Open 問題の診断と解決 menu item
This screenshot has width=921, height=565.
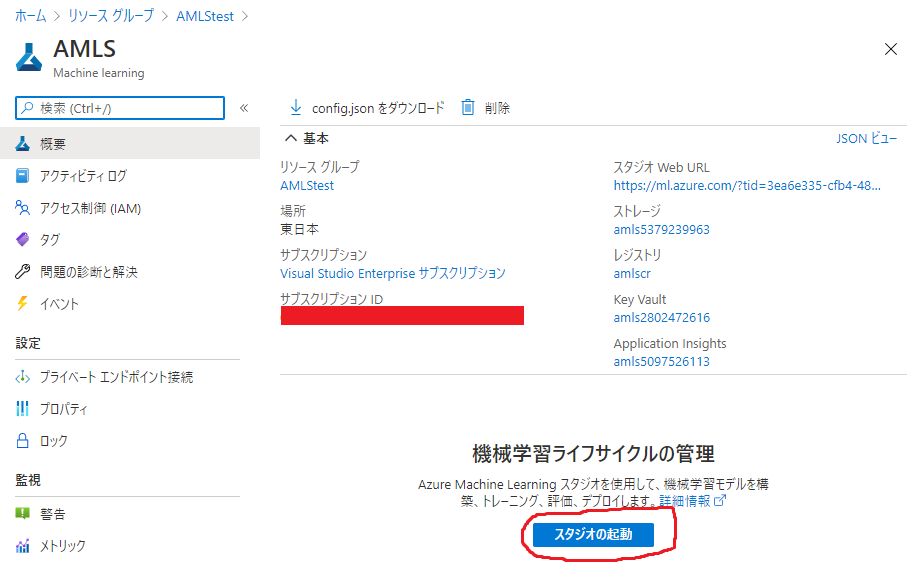(x=130, y=271)
